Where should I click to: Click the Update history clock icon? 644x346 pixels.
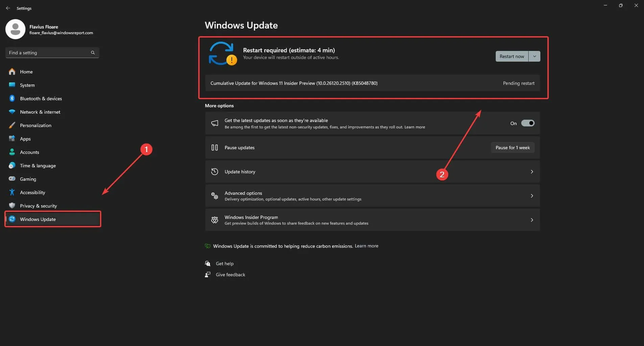[x=215, y=172]
